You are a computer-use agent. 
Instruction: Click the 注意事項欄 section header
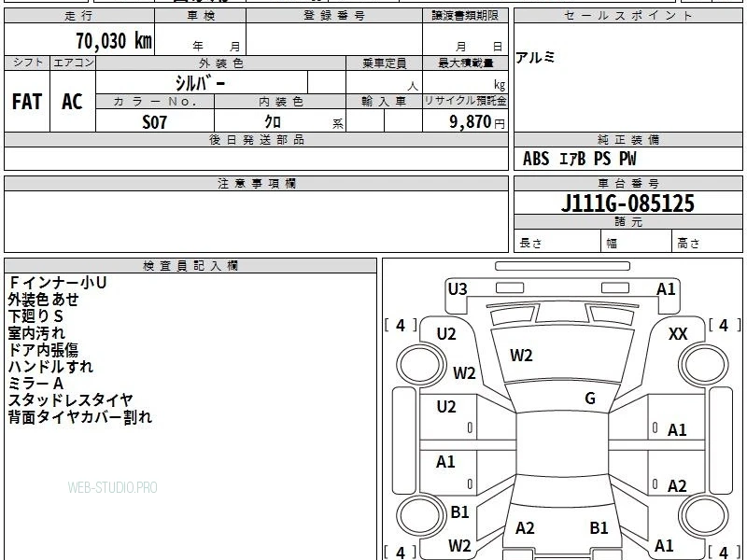pyautogui.click(x=256, y=183)
